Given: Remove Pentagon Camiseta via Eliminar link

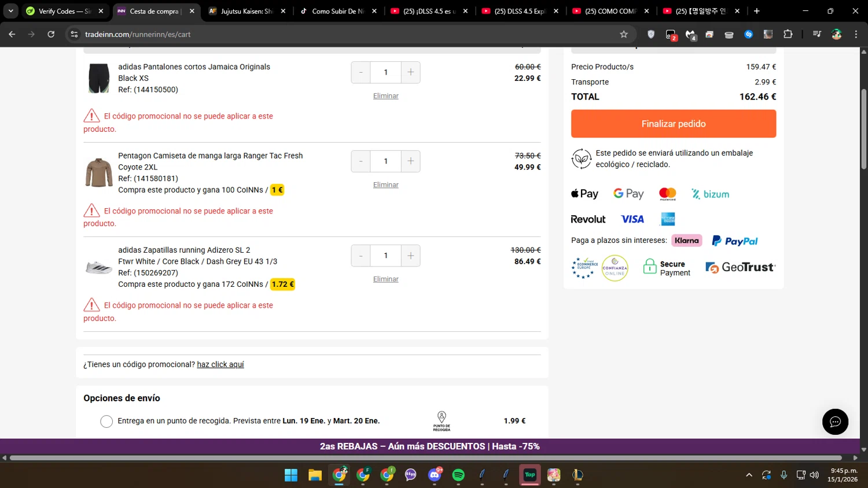Looking at the screenshot, I should coord(385,185).
